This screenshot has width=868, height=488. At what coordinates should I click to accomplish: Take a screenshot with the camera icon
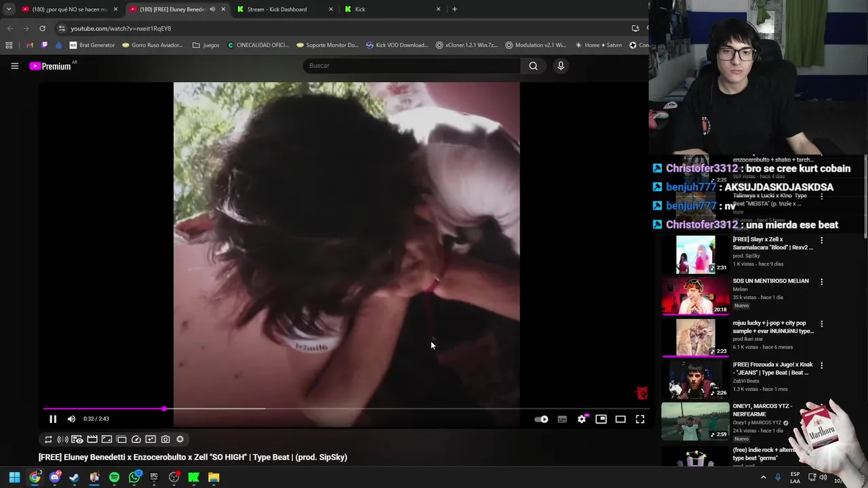coord(165,439)
